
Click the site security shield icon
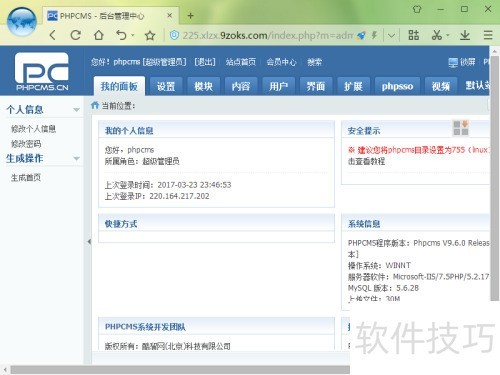(x=174, y=35)
